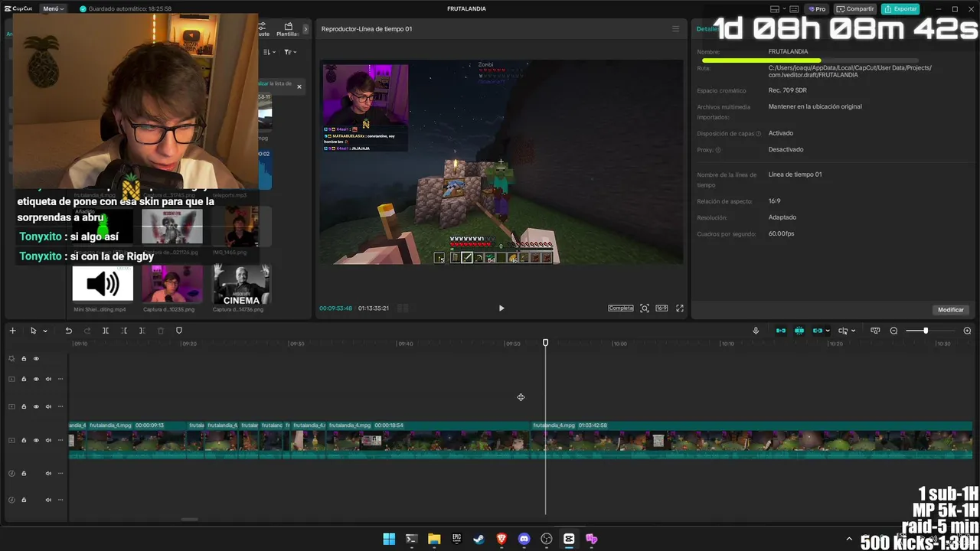The height and width of the screenshot is (551, 980).
Task: Select clip frutalandia_4.mpg with duration 00:00:09:13
Action: coord(136,441)
